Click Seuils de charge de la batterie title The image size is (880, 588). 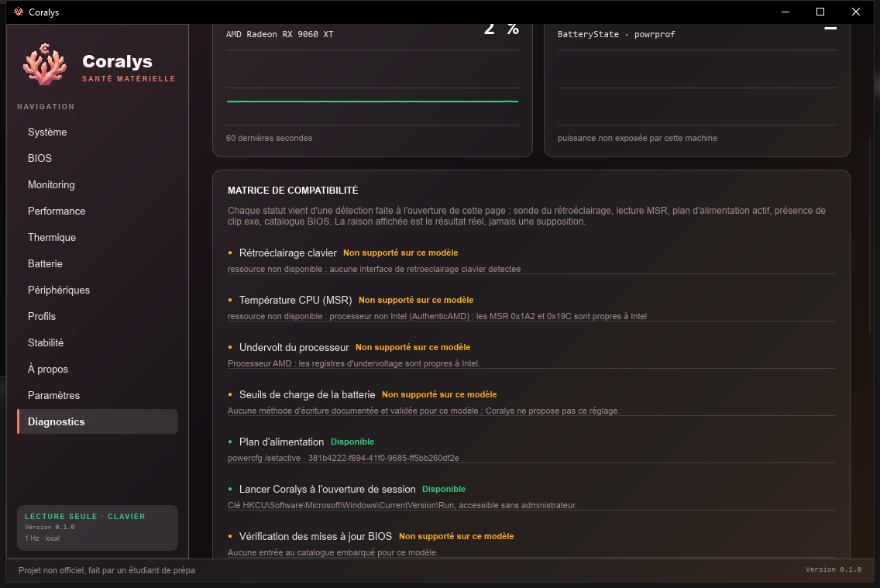(x=307, y=394)
